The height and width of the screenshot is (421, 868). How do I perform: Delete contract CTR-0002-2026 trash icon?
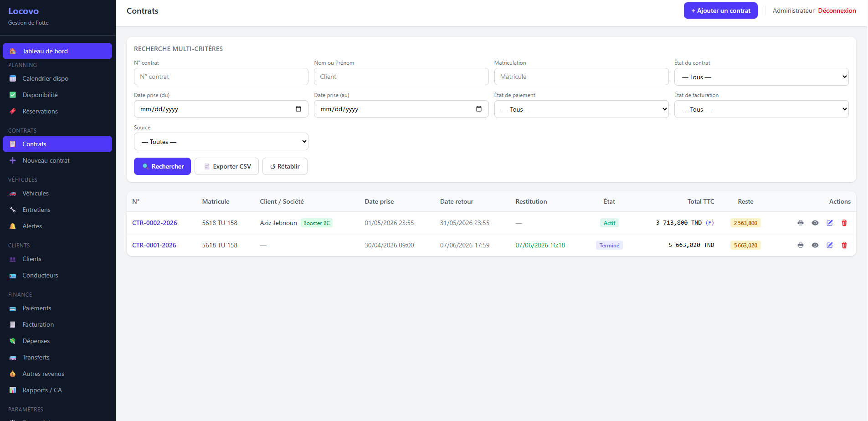click(x=844, y=223)
